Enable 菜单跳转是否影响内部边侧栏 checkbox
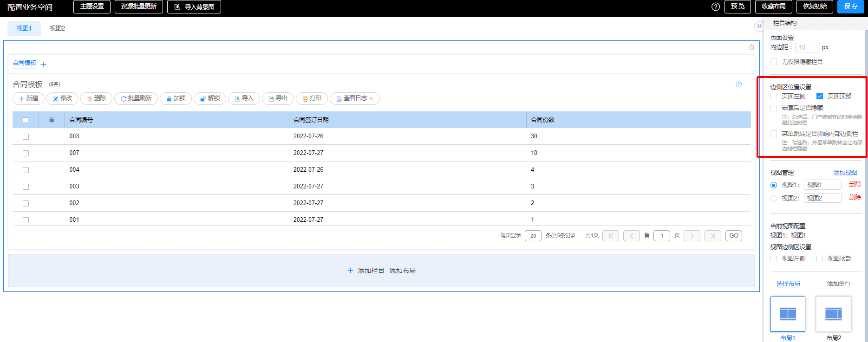This screenshot has height=342, width=868. click(x=774, y=134)
